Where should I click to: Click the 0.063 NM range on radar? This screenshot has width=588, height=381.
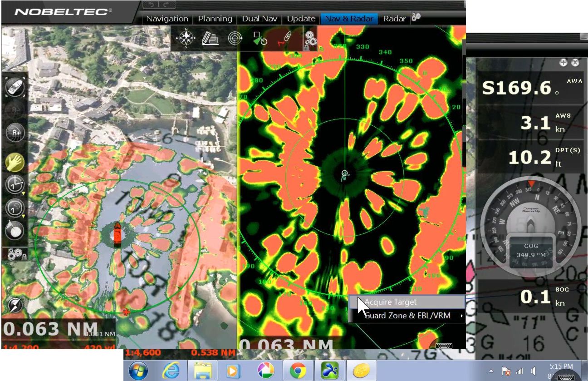pyautogui.click(x=287, y=344)
